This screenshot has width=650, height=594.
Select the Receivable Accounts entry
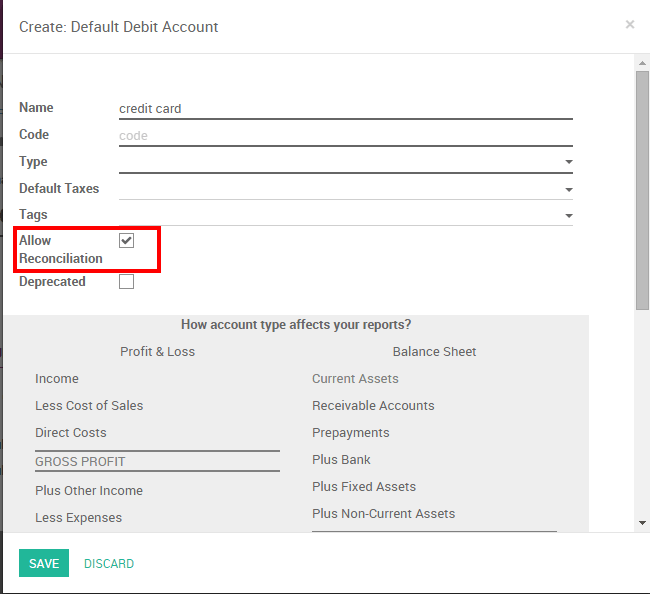point(373,406)
